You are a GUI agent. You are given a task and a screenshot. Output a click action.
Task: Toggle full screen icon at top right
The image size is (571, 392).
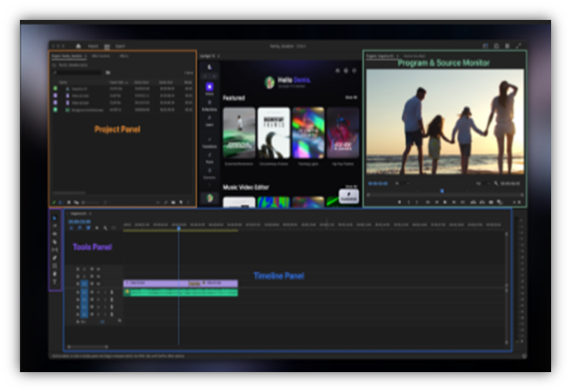(x=518, y=46)
